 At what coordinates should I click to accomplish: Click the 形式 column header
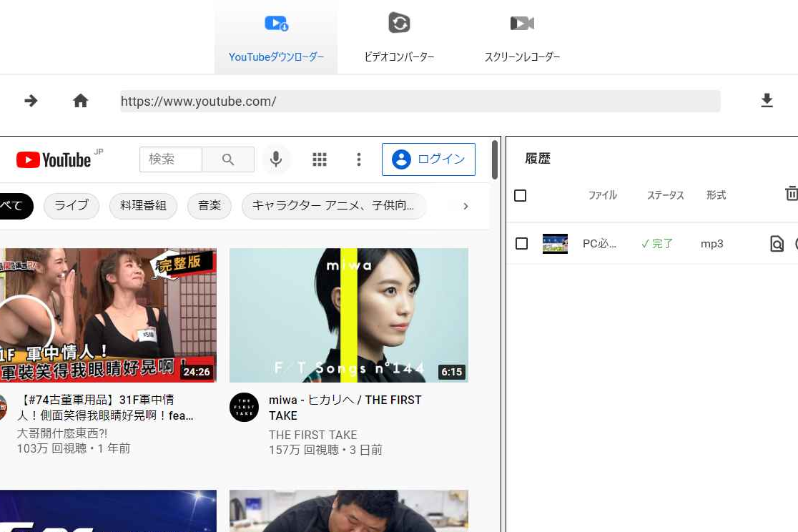coord(716,195)
